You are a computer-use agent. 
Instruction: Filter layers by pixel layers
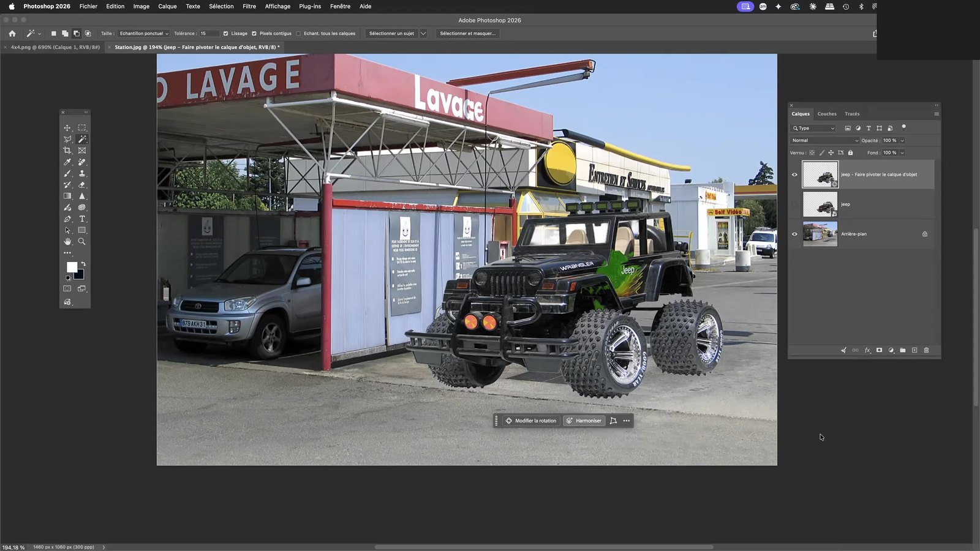coord(848,128)
